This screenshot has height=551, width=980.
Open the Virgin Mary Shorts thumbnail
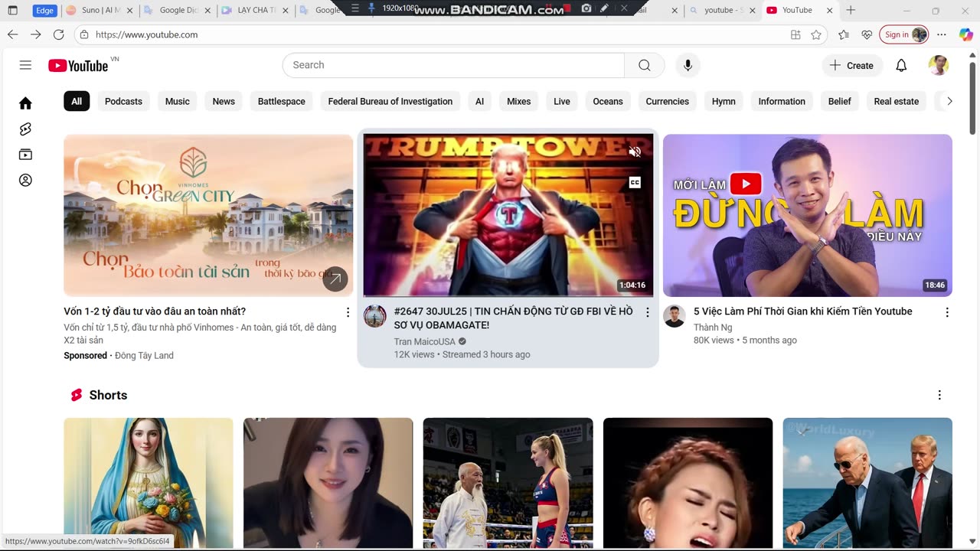click(x=149, y=483)
